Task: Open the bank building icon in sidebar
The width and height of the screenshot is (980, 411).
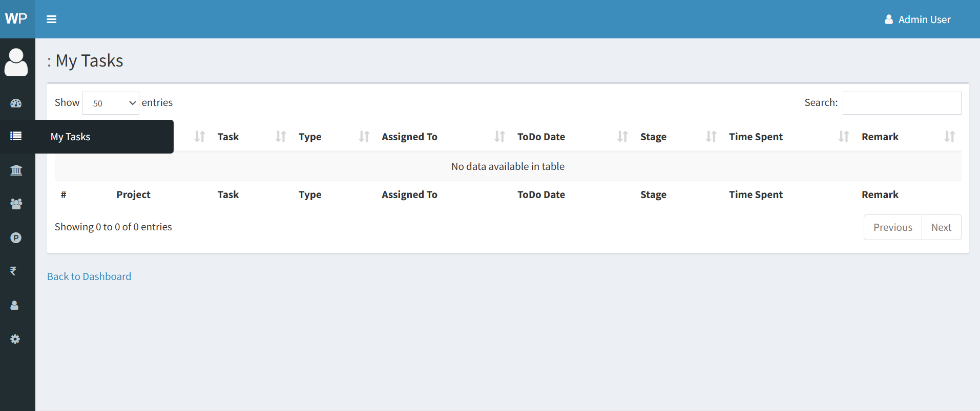Action: tap(16, 170)
